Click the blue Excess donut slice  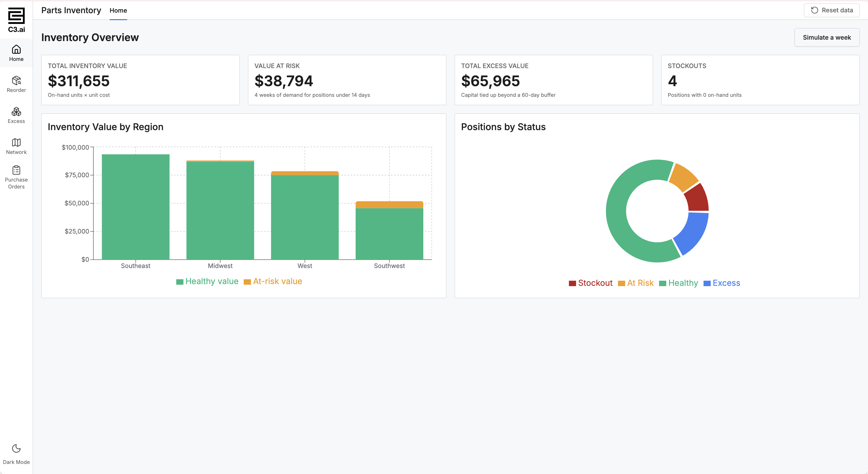click(693, 232)
